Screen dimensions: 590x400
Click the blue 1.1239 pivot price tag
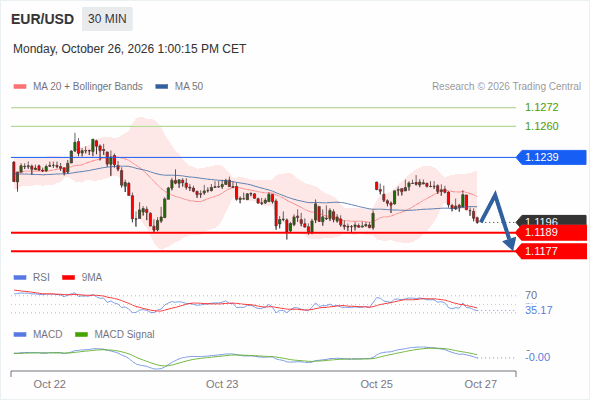click(x=551, y=157)
